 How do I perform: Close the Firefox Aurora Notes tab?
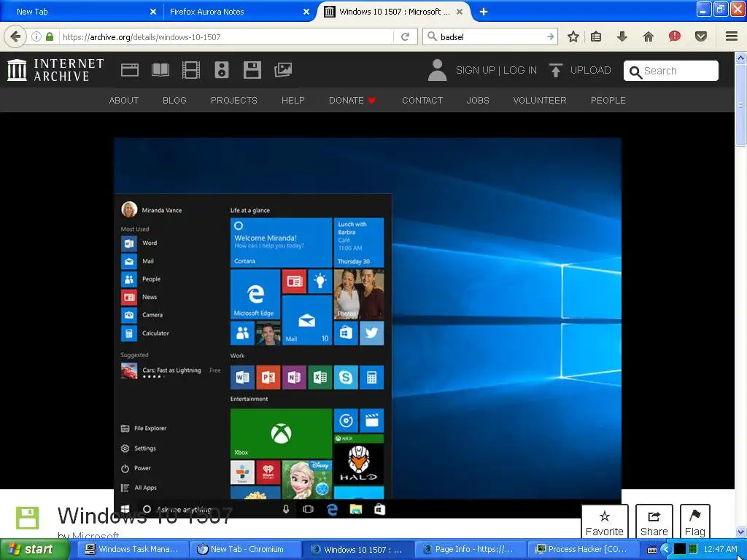pyautogui.click(x=306, y=12)
